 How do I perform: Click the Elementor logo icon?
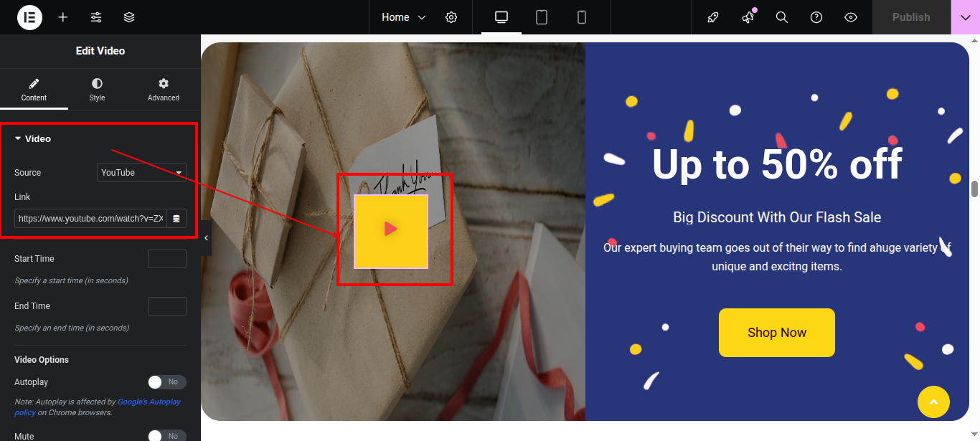tap(30, 17)
